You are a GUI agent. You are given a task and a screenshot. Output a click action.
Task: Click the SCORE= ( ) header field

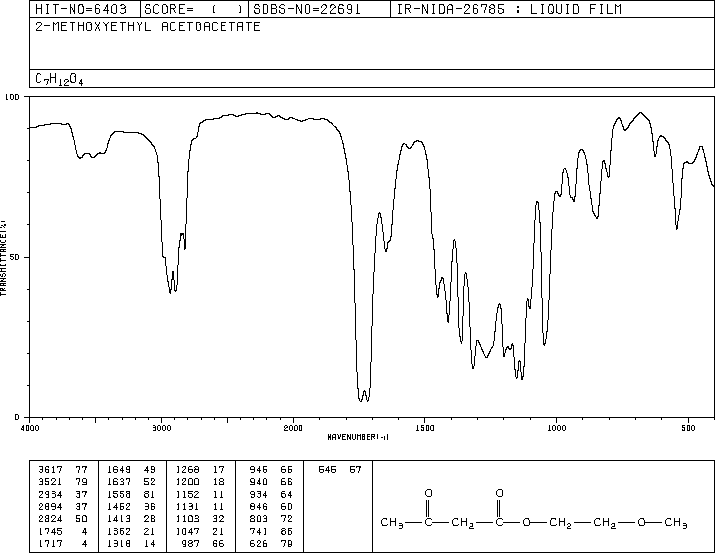tap(194, 9)
